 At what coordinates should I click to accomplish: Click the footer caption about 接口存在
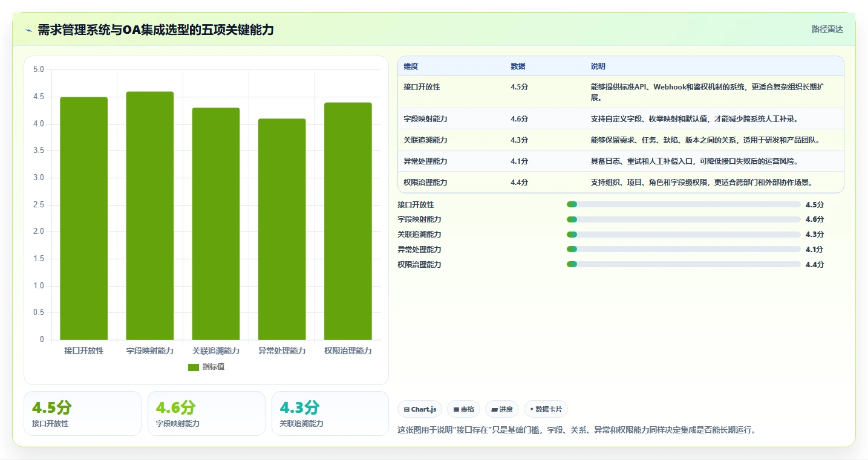click(x=576, y=430)
